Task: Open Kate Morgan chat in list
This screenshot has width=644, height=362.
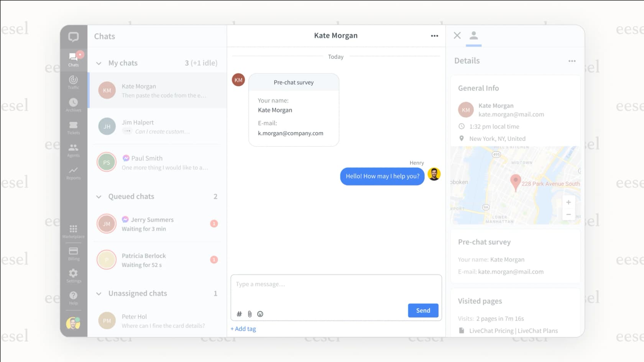Action: click(157, 90)
